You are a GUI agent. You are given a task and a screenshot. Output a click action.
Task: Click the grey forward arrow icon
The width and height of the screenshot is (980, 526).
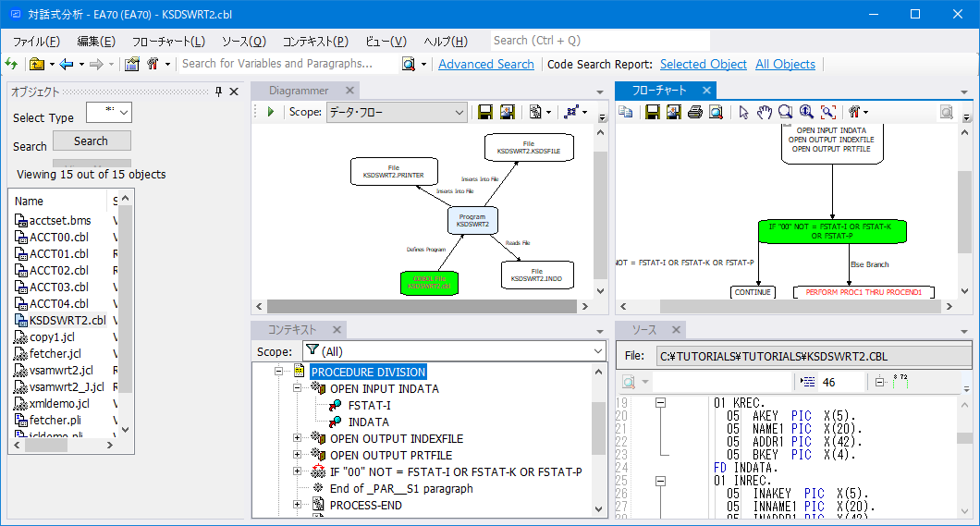pos(96,64)
